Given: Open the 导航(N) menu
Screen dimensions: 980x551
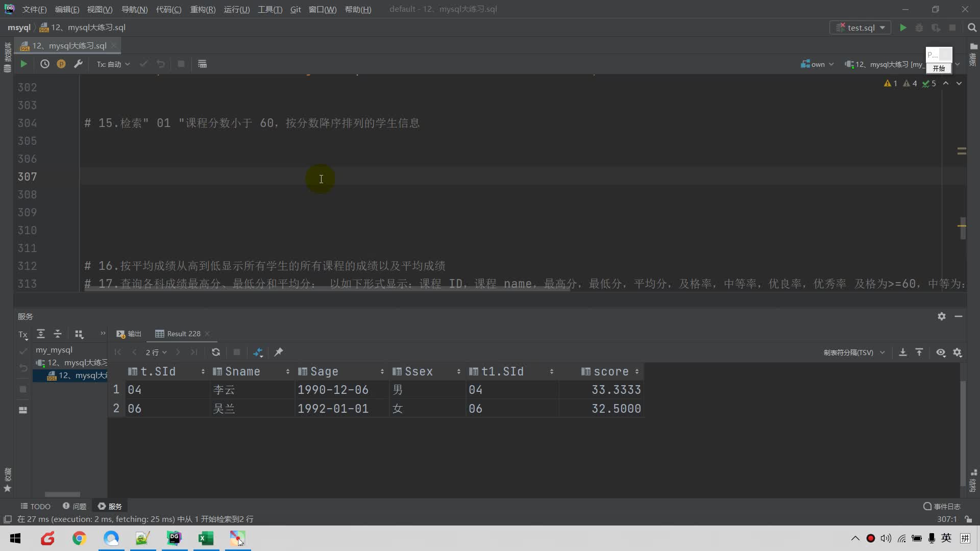Looking at the screenshot, I should click(134, 9).
